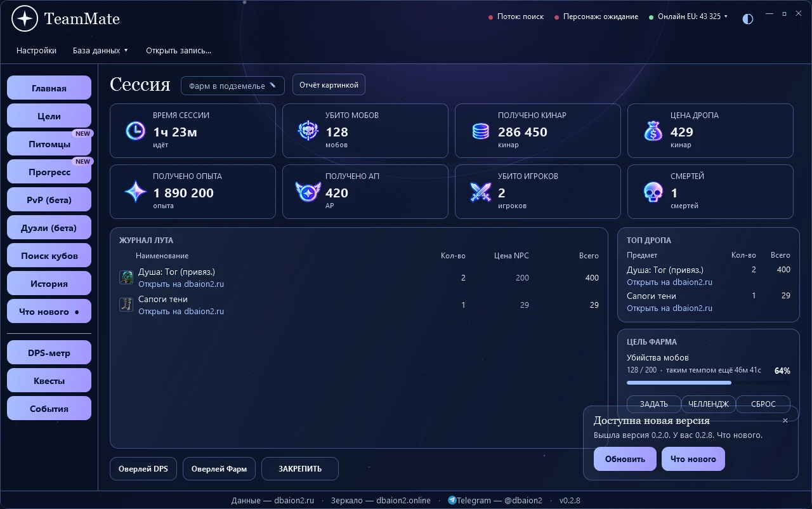Open the Настройки menu
The image size is (812, 509).
36,50
